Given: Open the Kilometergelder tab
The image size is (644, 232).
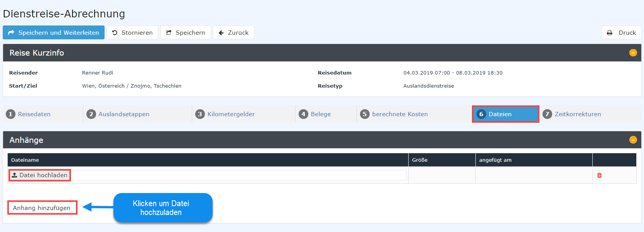Looking at the screenshot, I should coord(243,114).
